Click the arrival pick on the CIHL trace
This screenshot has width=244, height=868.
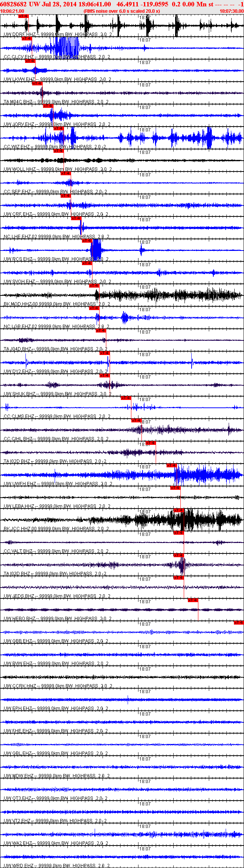coord(136,421)
